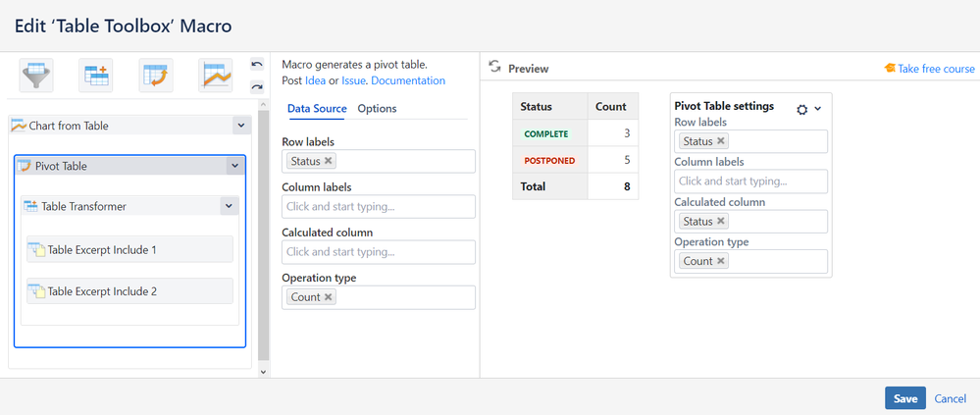Screen dimensions: 980x415
Task: Click the Pivot Table toolbar icon
Action: pyautogui.click(x=155, y=76)
